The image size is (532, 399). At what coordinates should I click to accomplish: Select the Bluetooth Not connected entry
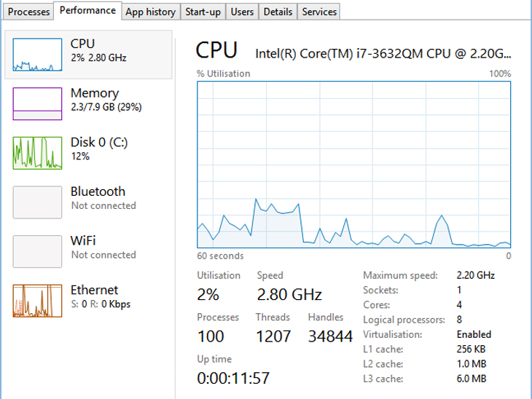[x=103, y=198]
